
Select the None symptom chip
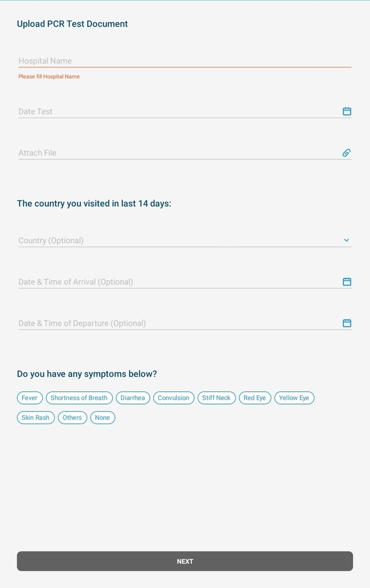102,418
